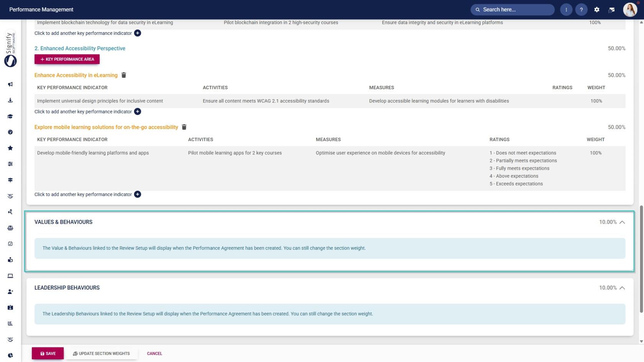Add indicator below blockchain technology row
Image resolution: width=644 pixels, height=362 pixels.
(138, 33)
